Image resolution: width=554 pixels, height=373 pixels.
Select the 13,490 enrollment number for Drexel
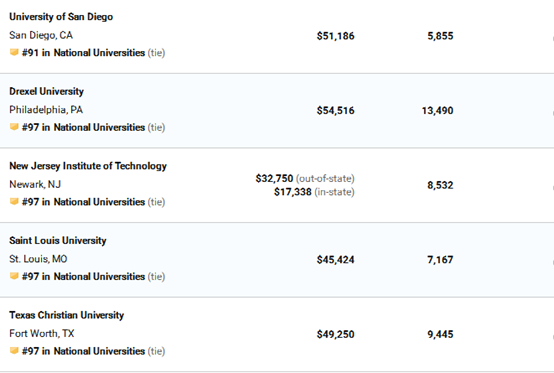[x=437, y=111]
